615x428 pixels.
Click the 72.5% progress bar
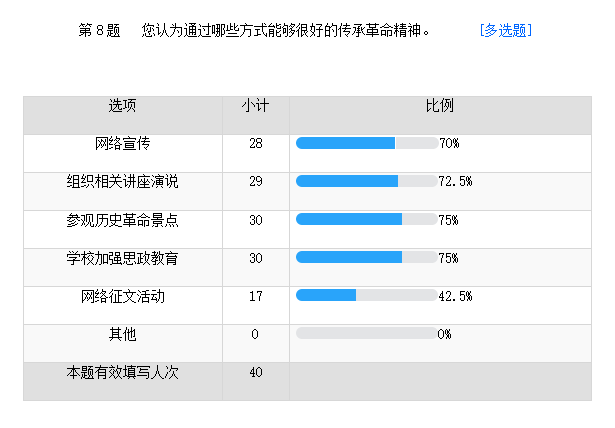coord(366,181)
